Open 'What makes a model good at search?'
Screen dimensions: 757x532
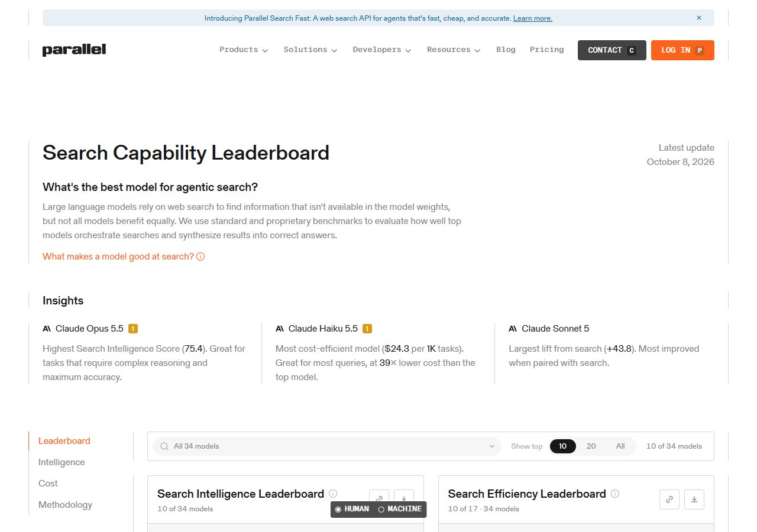click(124, 257)
